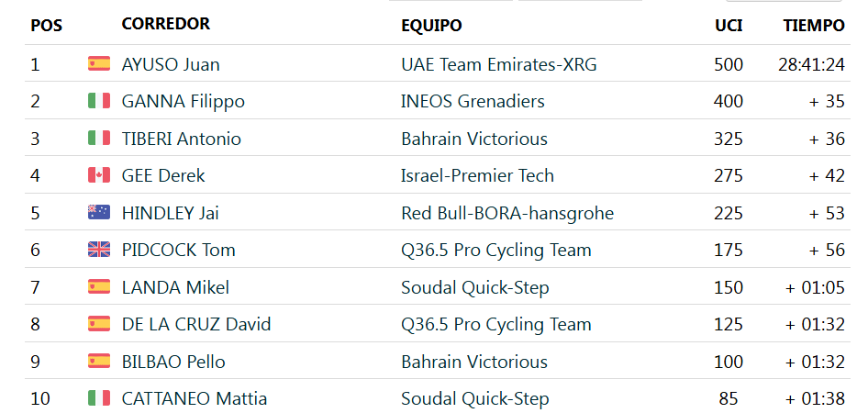
Task: Click the Italian flag next to TIBERI Antonio
Action: 98,138
